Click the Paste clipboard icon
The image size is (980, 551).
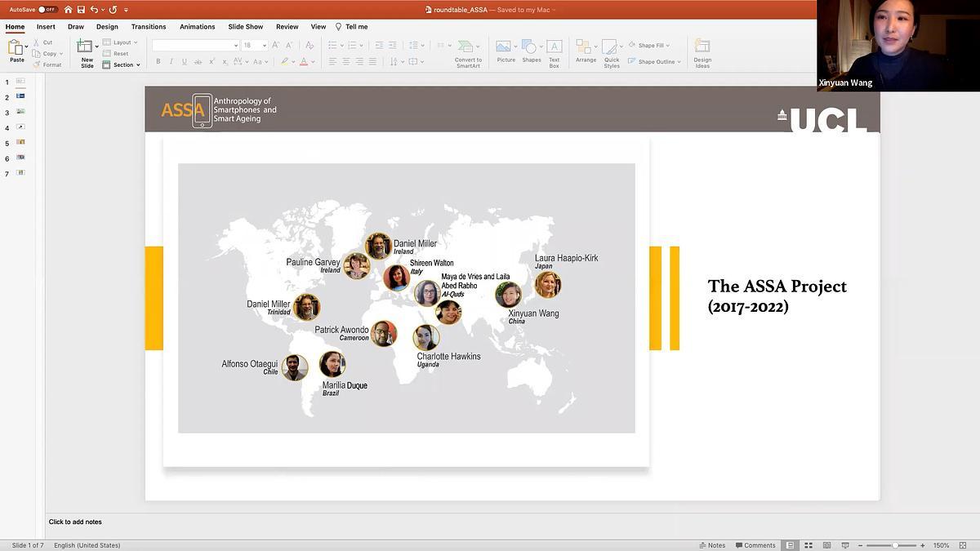click(16, 47)
